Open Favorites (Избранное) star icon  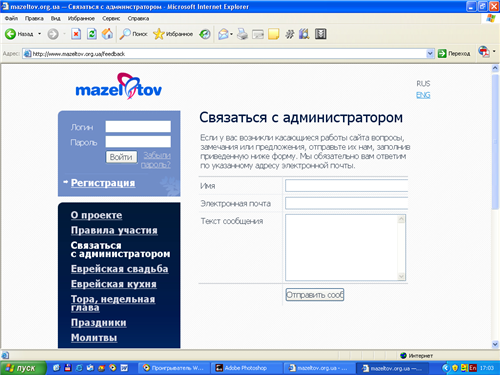coord(159,34)
